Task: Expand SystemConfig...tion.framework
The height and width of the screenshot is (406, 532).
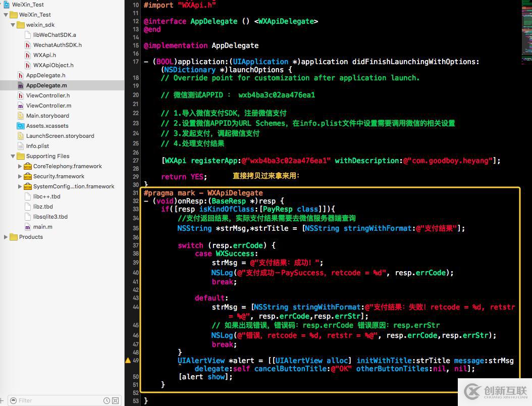Action: [20, 186]
